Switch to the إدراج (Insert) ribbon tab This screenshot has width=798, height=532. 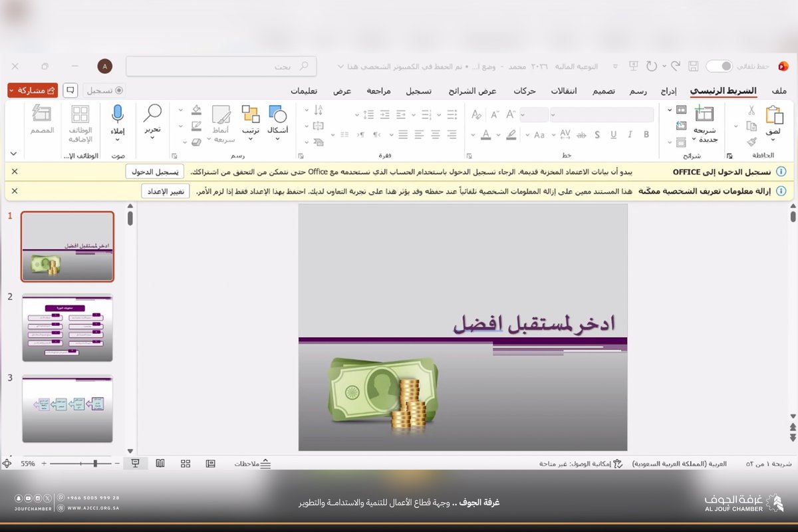[667, 90]
